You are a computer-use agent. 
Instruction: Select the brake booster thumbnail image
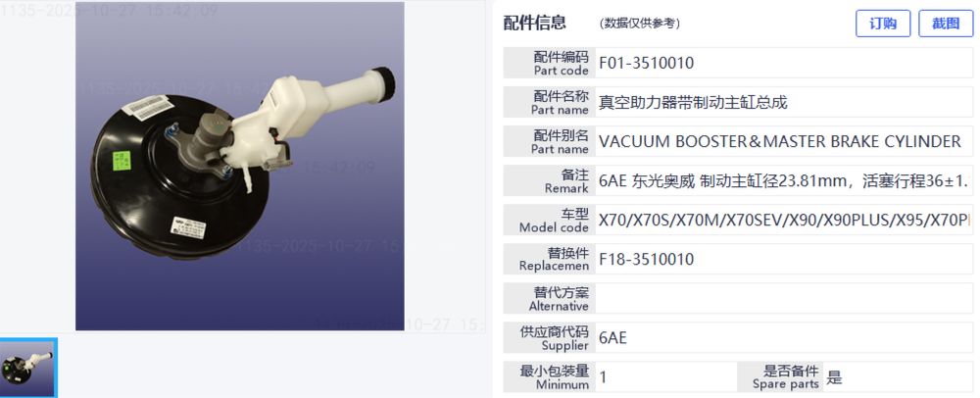click(x=28, y=368)
